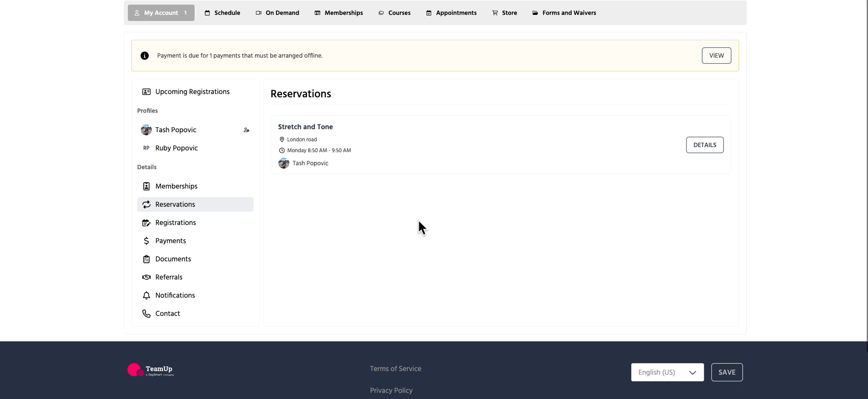Click the manage profile icon beside Tash Popovic
Screen dimensions: 868x399
246,130
